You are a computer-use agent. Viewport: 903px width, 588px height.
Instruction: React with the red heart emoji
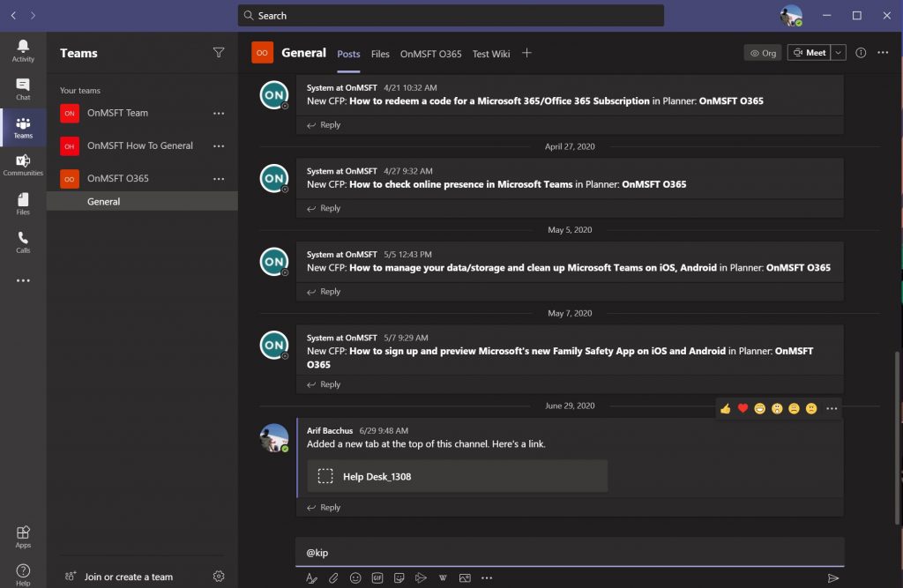click(x=743, y=408)
